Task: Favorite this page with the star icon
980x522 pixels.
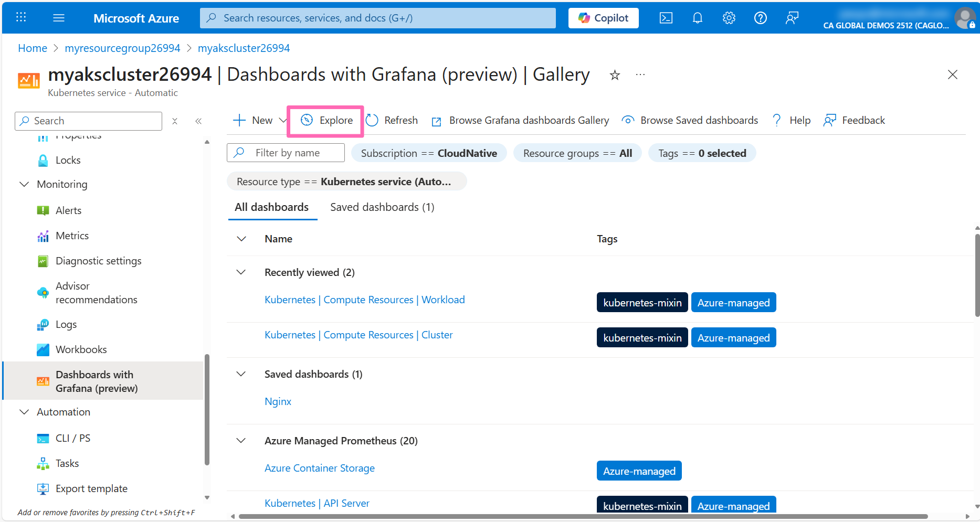Action: [615, 76]
